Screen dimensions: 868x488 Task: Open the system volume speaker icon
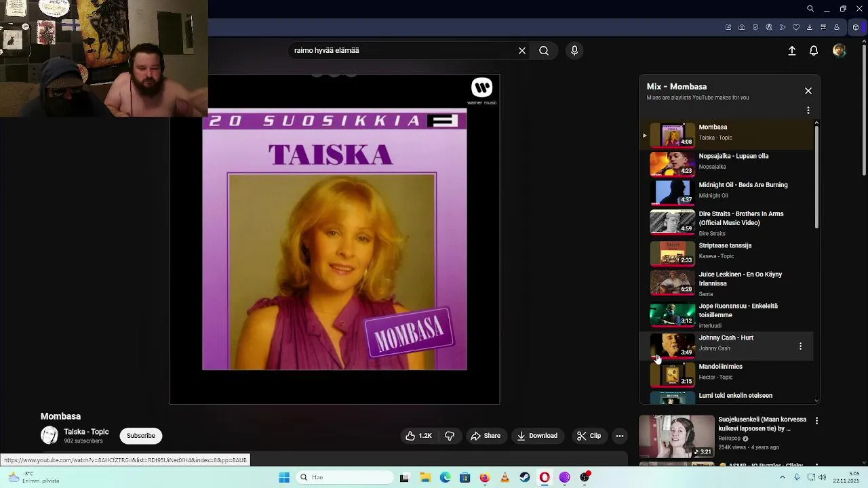(x=823, y=477)
